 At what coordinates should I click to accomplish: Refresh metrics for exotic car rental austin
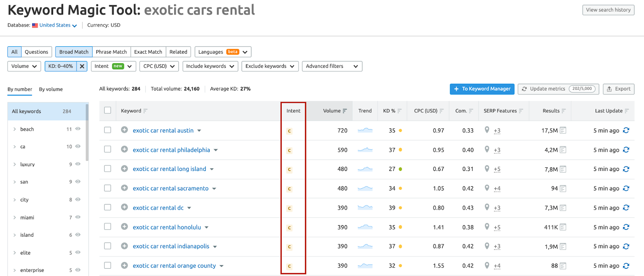[626, 130]
